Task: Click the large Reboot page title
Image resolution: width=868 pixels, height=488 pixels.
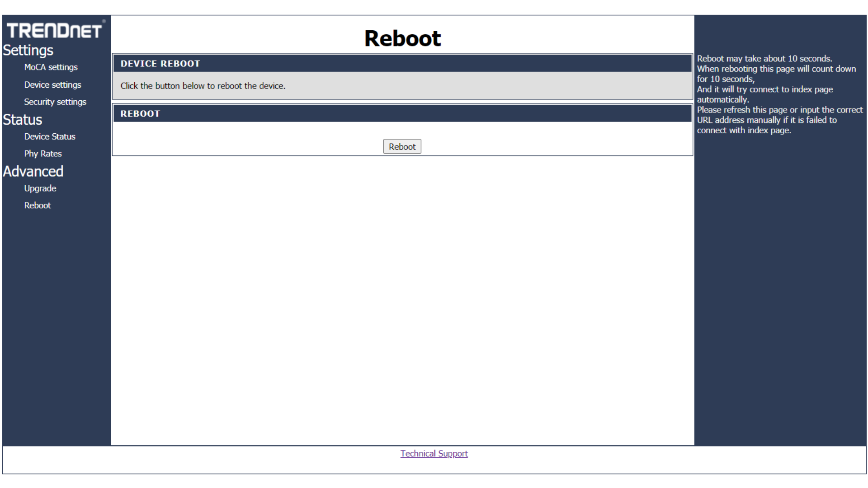Action: (402, 38)
